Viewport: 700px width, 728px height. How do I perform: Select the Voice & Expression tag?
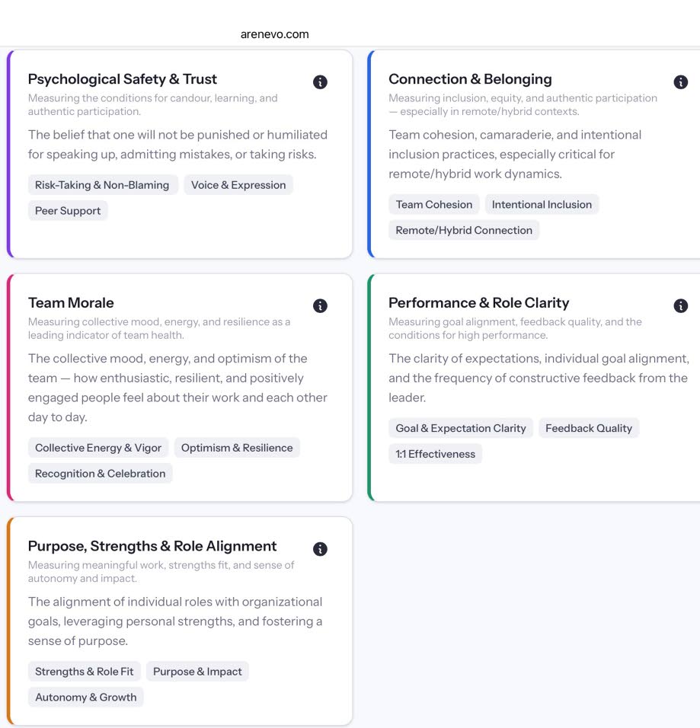tap(238, 185)
